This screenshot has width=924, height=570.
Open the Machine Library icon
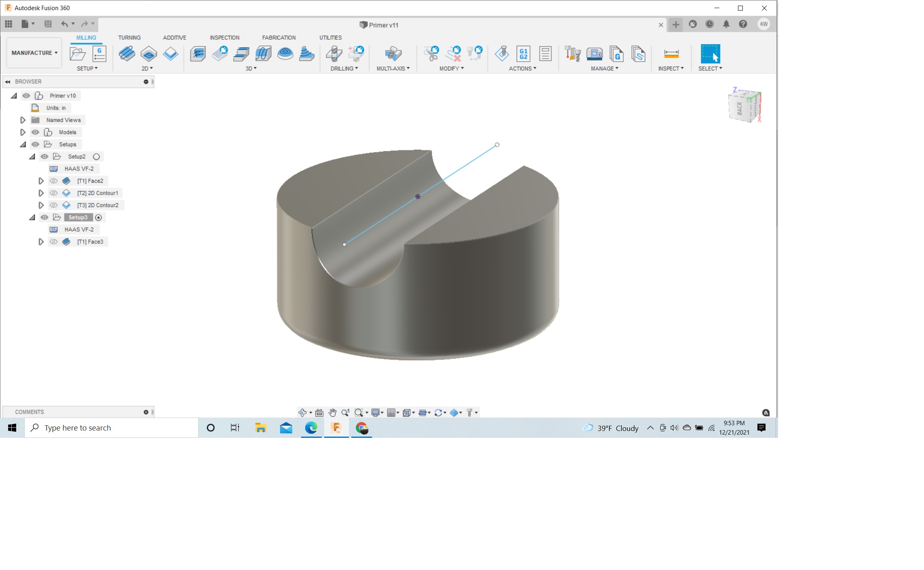595,54
